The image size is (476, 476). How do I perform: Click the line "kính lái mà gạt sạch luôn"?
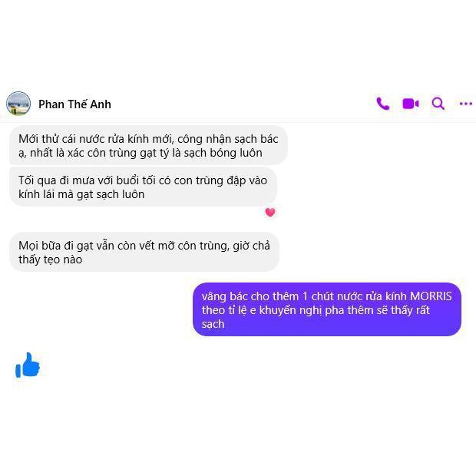pyautogui.click(x=81, y=194)
